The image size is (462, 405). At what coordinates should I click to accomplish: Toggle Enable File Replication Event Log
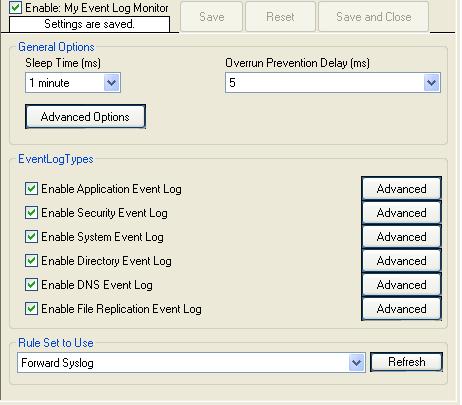31,309
